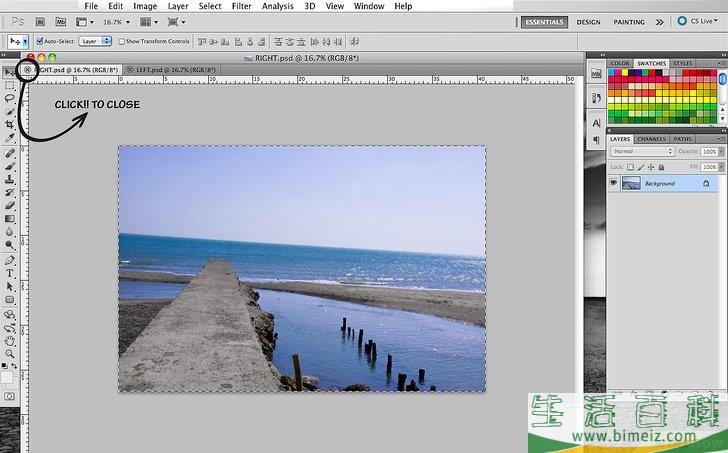728x453 pixels.
Task: Hide the Background layer with eye icon
Action: point(614,184)
